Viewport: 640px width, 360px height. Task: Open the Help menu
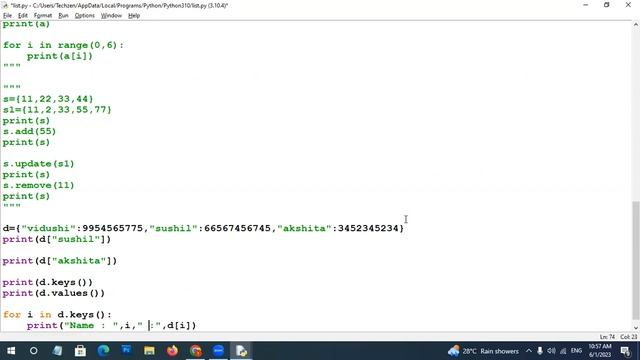[x=134, y=16]
